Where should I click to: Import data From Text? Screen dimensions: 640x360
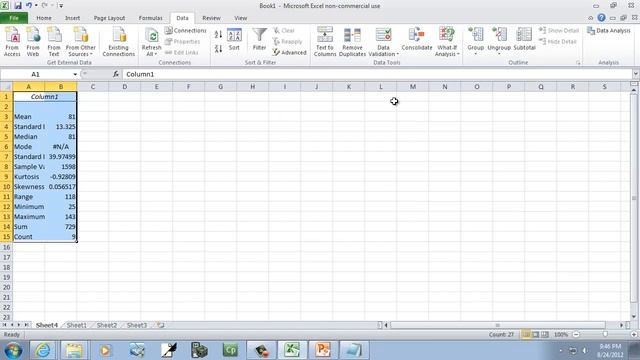[x=54, y=42]
